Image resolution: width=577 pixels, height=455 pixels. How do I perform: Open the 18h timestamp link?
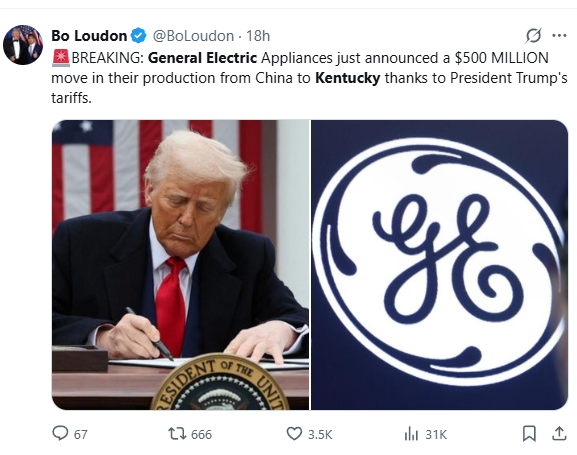[x=258, y=36]
